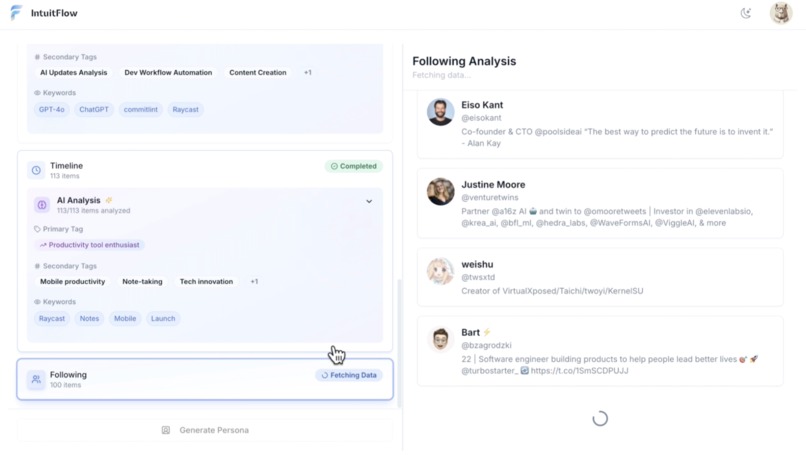Click the GPT-4o keyword chip
The height and width of the screenshot is (455, 806).
[52, 110]
